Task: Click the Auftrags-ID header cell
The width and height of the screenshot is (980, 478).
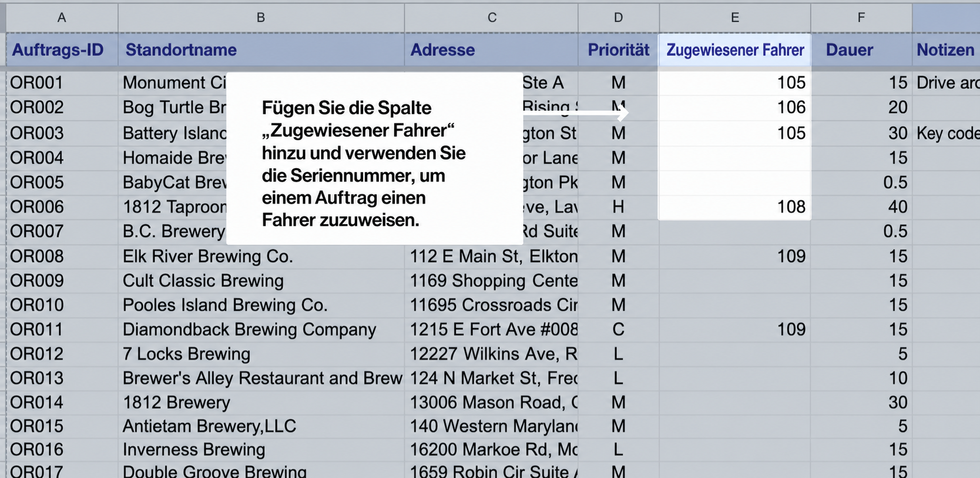Action: point(62,50)
